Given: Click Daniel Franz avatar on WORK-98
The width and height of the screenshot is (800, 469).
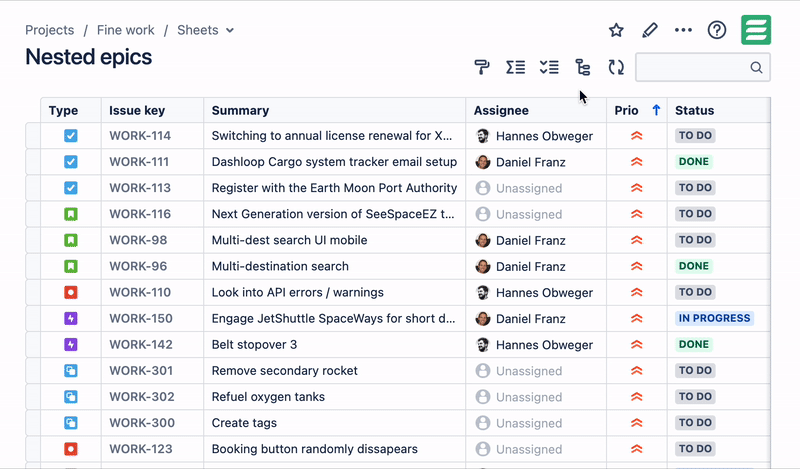Looking at the screenshot, I should 483,240.
